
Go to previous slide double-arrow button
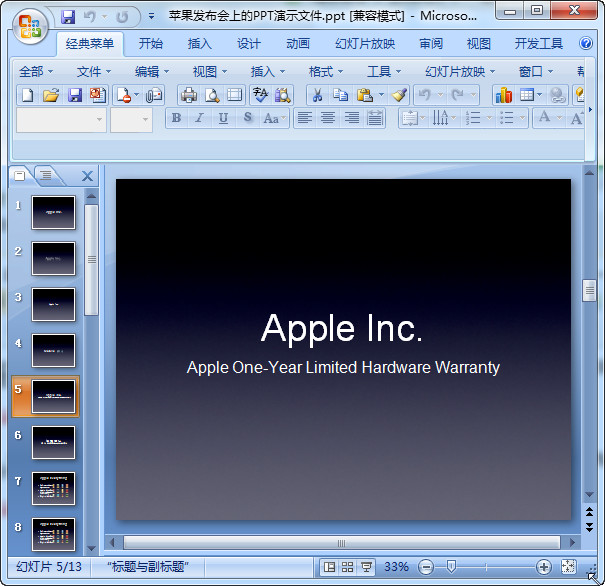tap(589, 512)
